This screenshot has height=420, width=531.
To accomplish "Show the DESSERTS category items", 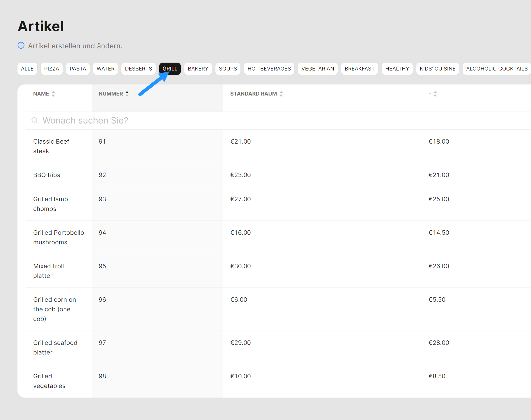I will point(138,69).
